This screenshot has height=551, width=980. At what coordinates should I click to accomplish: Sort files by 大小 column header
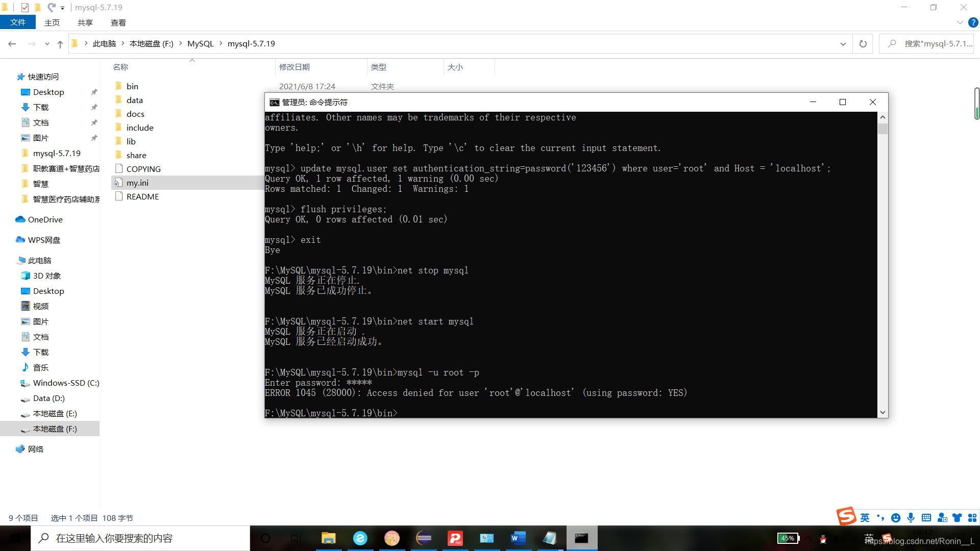pyautogui.click(x=455, y=67)
